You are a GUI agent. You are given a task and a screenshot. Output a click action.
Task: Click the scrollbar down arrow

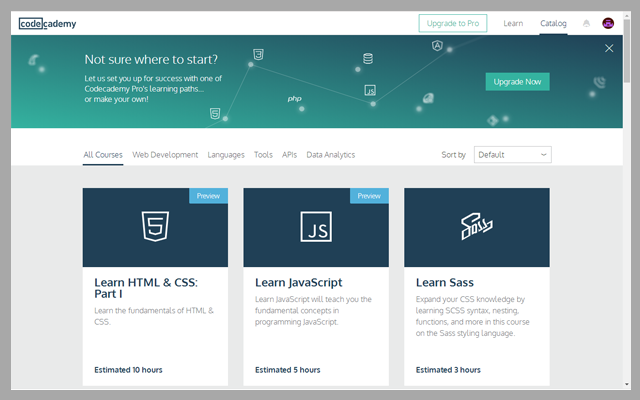click(627, 384)
